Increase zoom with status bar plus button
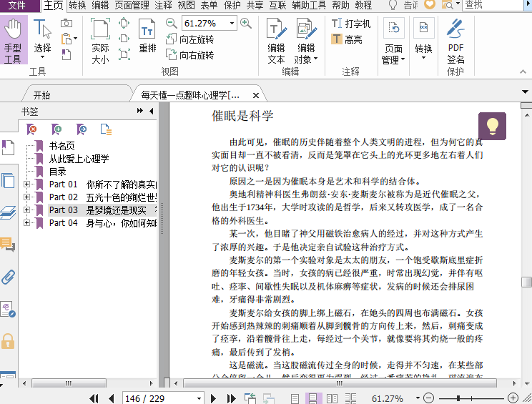Viewport: 532px width, 404px height. [513, 398]
